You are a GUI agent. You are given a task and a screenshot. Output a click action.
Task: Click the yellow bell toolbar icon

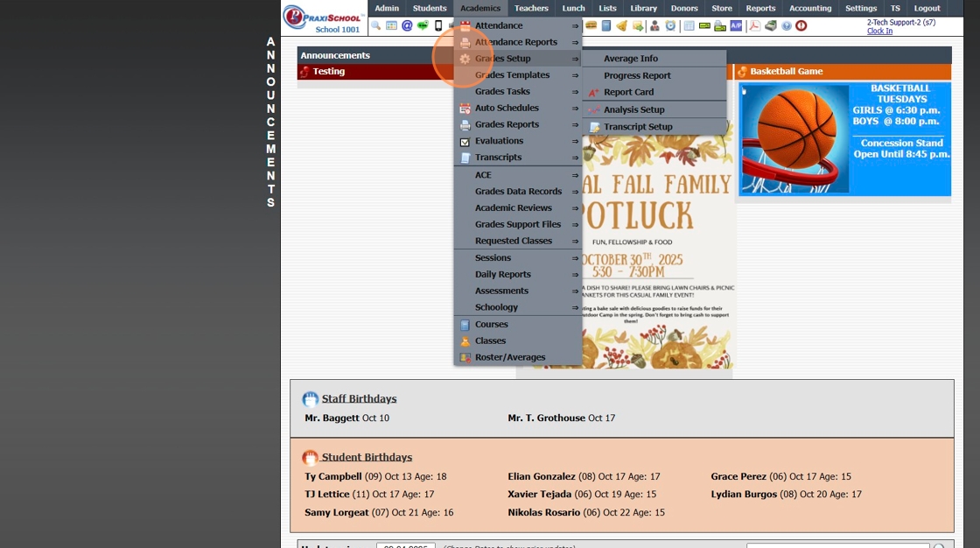click(622, 25)
